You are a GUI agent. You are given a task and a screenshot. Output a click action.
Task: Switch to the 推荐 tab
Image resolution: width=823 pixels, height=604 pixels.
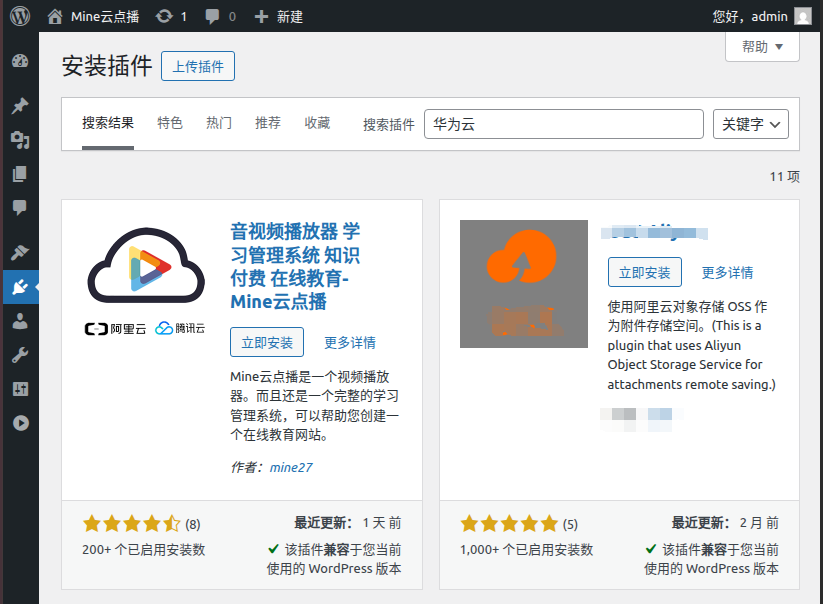coord(268,123)
